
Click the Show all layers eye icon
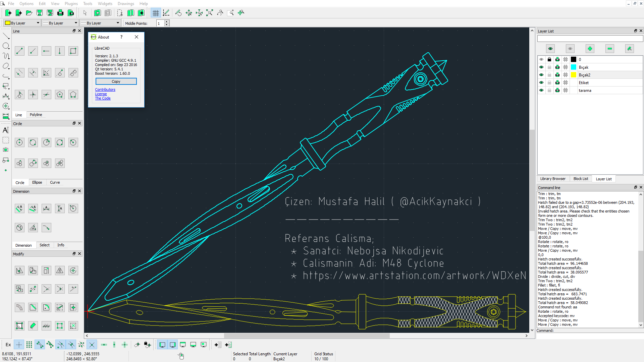550,49
